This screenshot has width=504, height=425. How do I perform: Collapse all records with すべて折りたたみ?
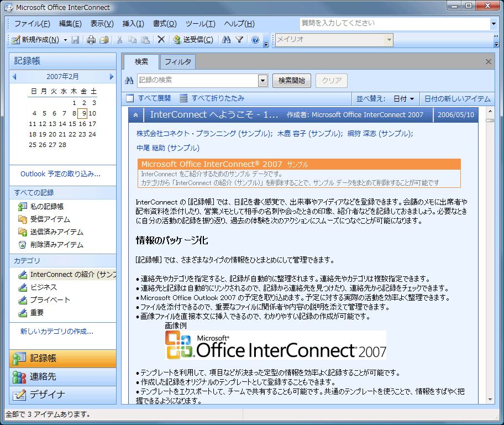tap(212, 98)
